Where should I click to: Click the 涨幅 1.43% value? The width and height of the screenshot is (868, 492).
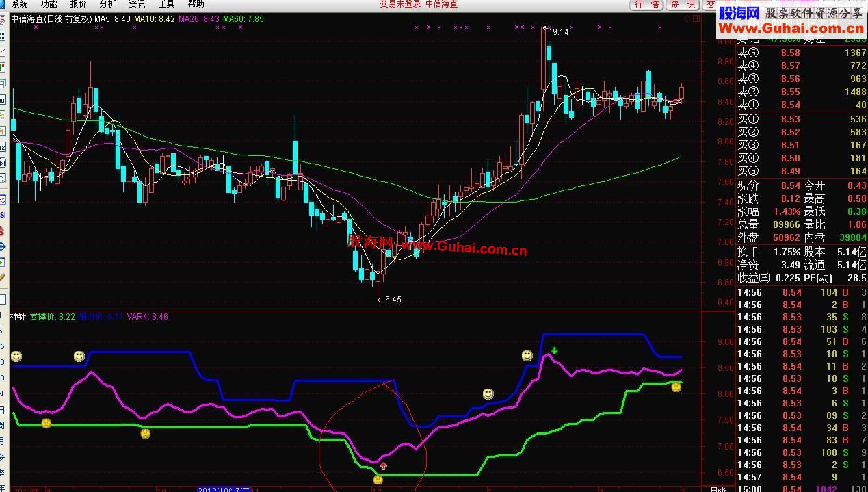point(787,211)
